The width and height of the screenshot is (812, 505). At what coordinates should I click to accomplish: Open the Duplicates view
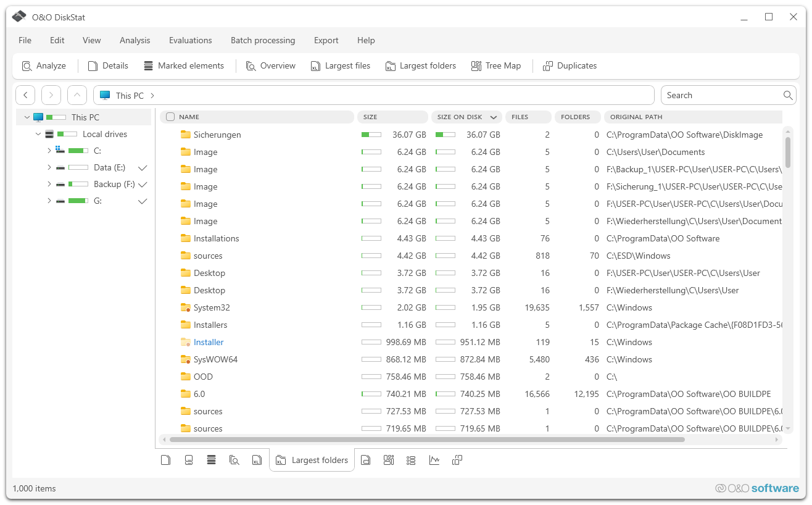pos(570,65)
